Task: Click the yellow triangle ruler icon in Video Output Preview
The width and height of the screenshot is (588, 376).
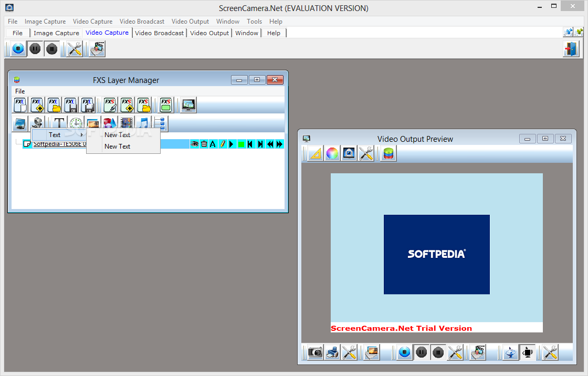Action: pyautogui.click(x=316, y=153)
